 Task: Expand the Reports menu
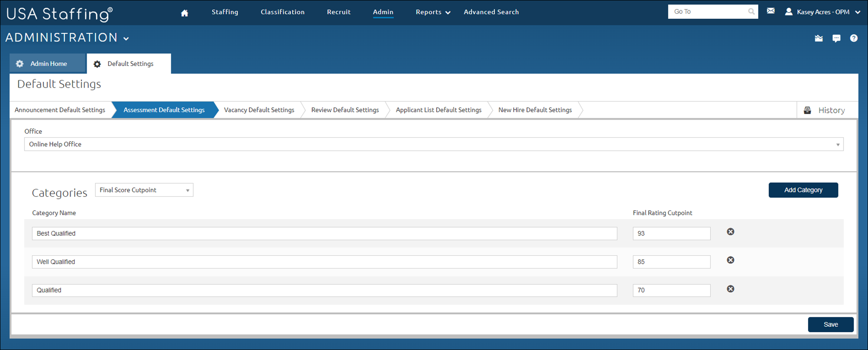[432, 12]
